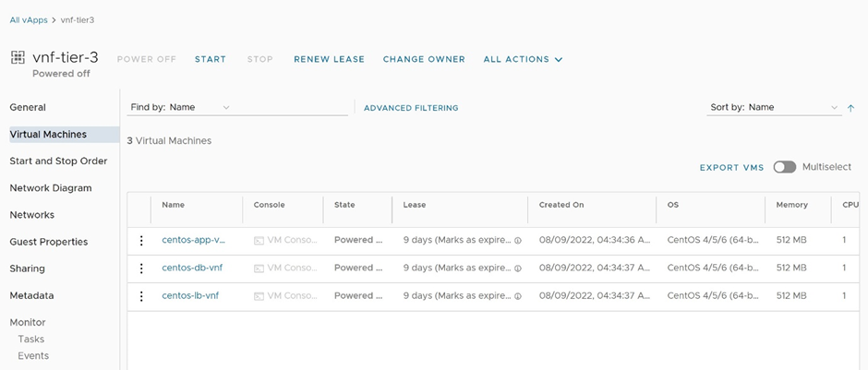Expand the ALL ACTIONS menu

pos(523,59)
